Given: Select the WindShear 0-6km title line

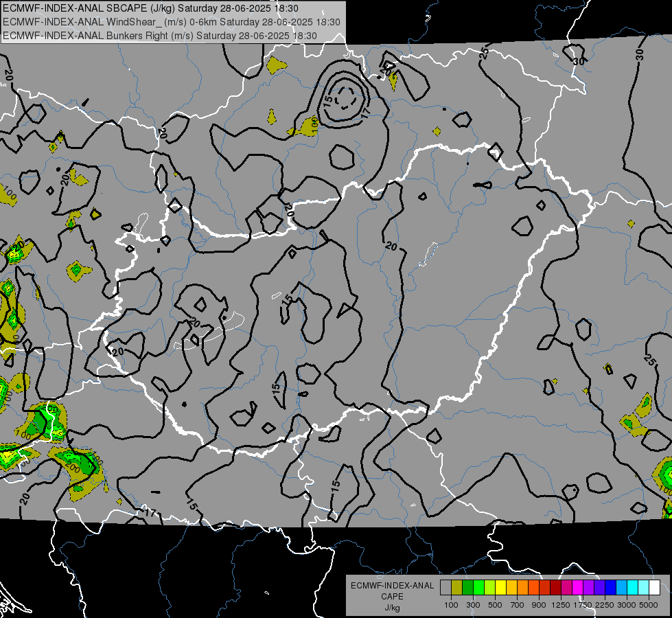Looking at the screenshot, I should coord(172,22).
